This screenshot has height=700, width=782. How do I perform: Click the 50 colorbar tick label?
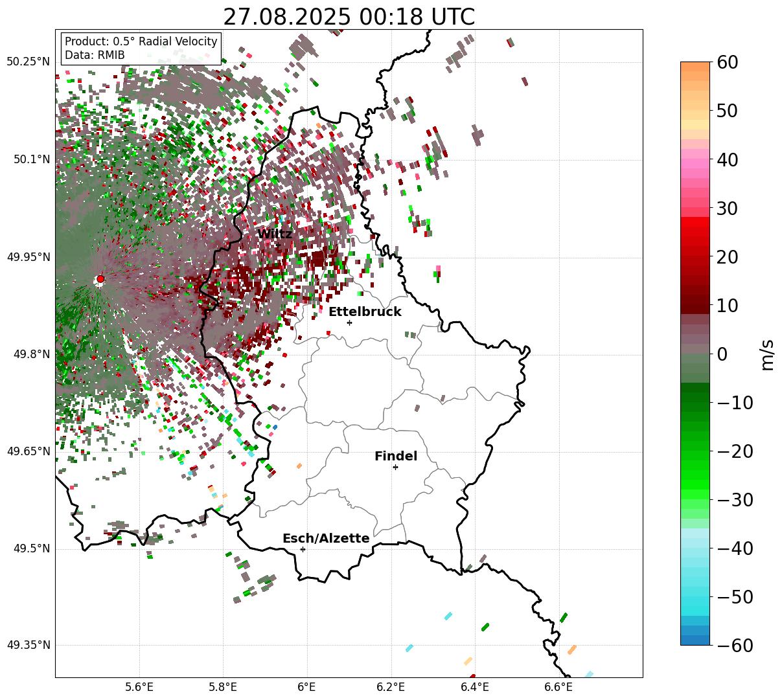point(726,111)
